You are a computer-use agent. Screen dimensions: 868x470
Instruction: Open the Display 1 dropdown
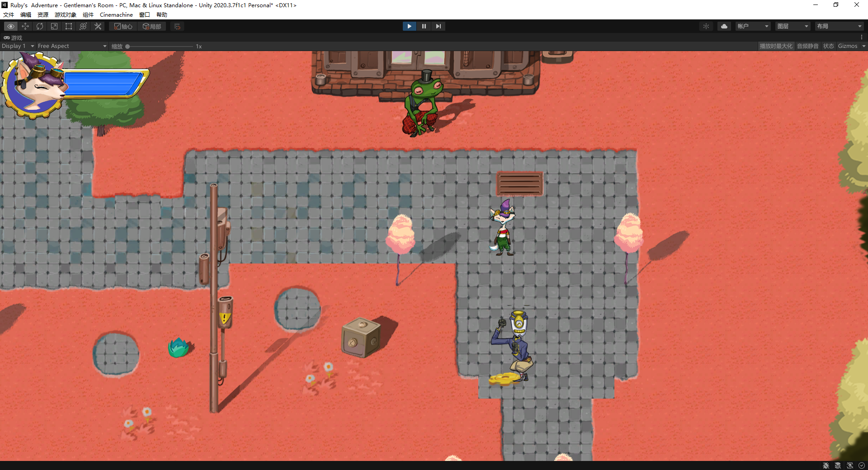pos(18,46)
